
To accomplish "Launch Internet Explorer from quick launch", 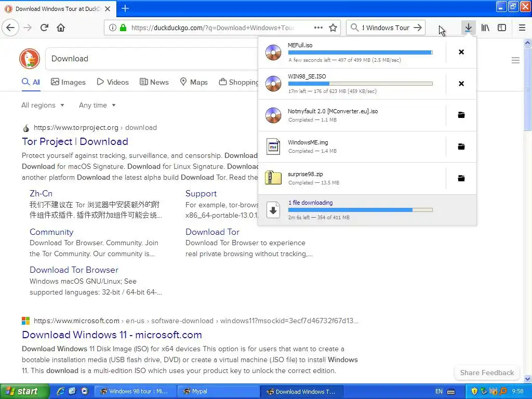I will point(61,391).
